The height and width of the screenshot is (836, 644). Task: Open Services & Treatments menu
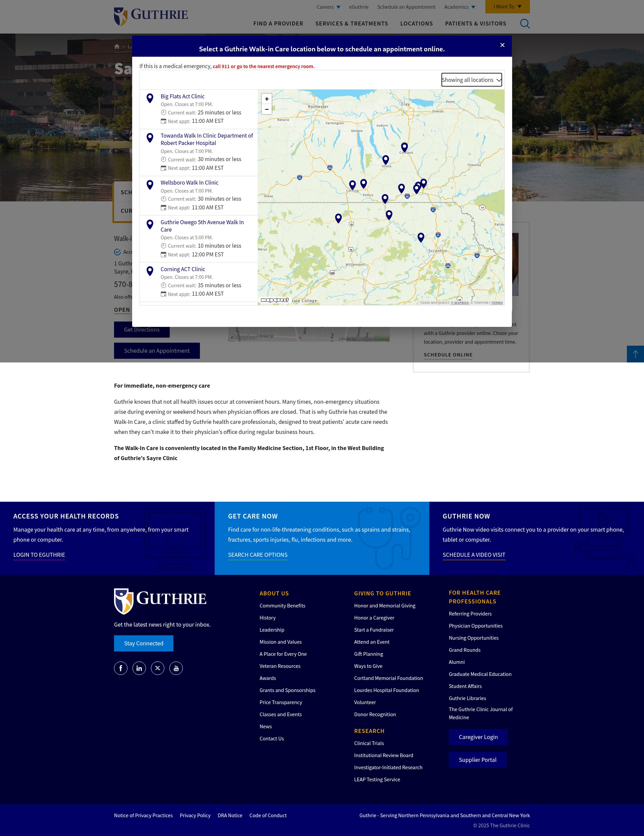tap(351, 24)
